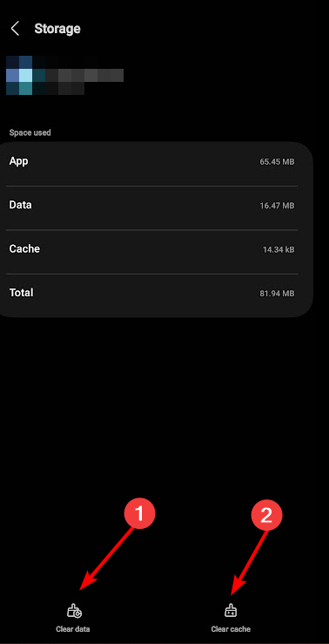The height and width of the screenshot is (644, 329).
Task: Select the Total storage row
Action: tap(151, 294)
